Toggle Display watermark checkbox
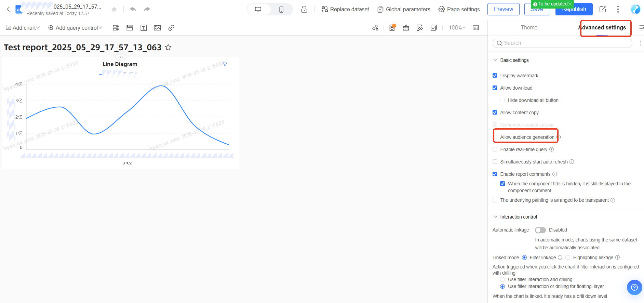This screenshot has height=303, width=644. (495, 76)
